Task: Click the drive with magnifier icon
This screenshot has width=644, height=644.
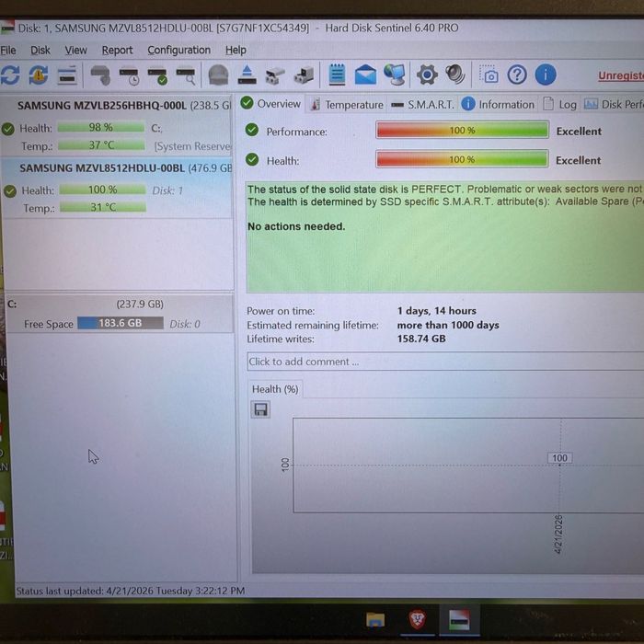Action: pyautogui.click(x=186, y=76)
